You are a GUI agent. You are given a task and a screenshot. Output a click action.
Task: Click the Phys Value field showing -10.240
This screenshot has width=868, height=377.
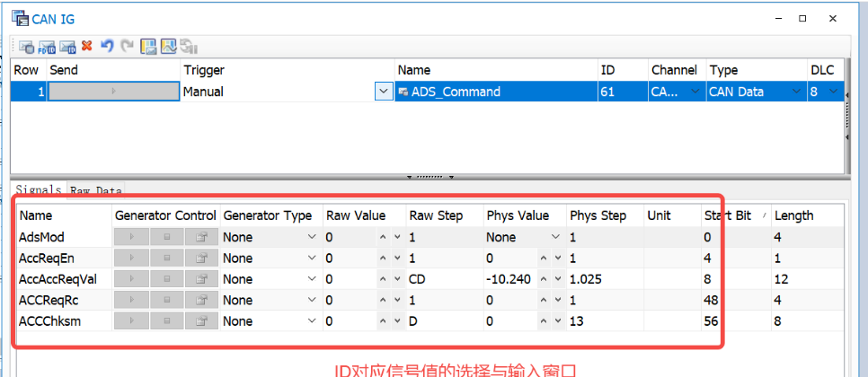tap(509, 279)
